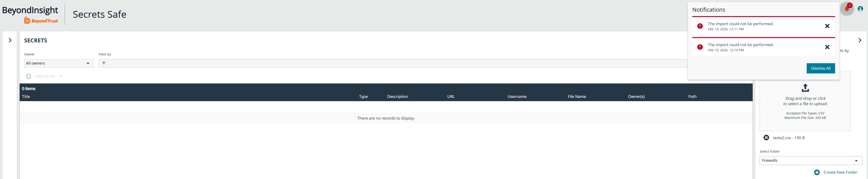
Task: Click the drag and drop upload text
Action: (805, 101)
